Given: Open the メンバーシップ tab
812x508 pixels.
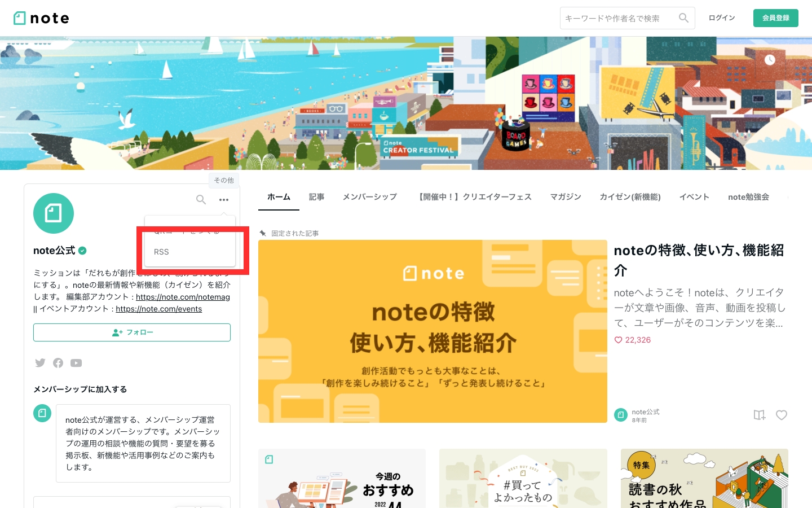Looking at the screenshot, I should click(x=369, y=197).
